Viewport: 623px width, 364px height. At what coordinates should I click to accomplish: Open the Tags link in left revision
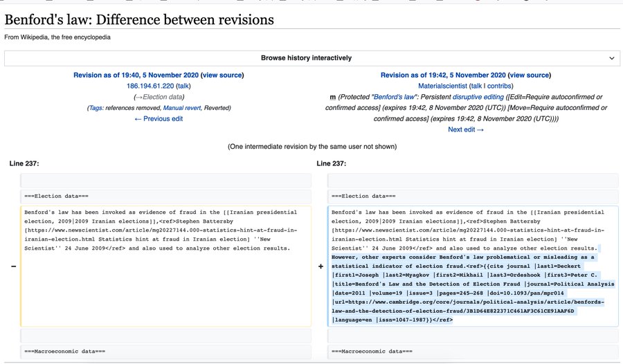[96, 108]
